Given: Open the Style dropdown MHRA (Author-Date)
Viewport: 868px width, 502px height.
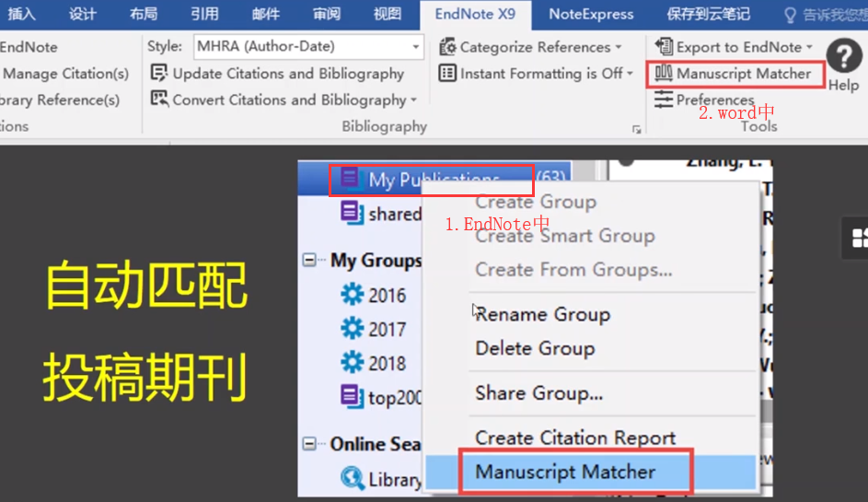Looking at the screenshot, I should coord(308,47).
